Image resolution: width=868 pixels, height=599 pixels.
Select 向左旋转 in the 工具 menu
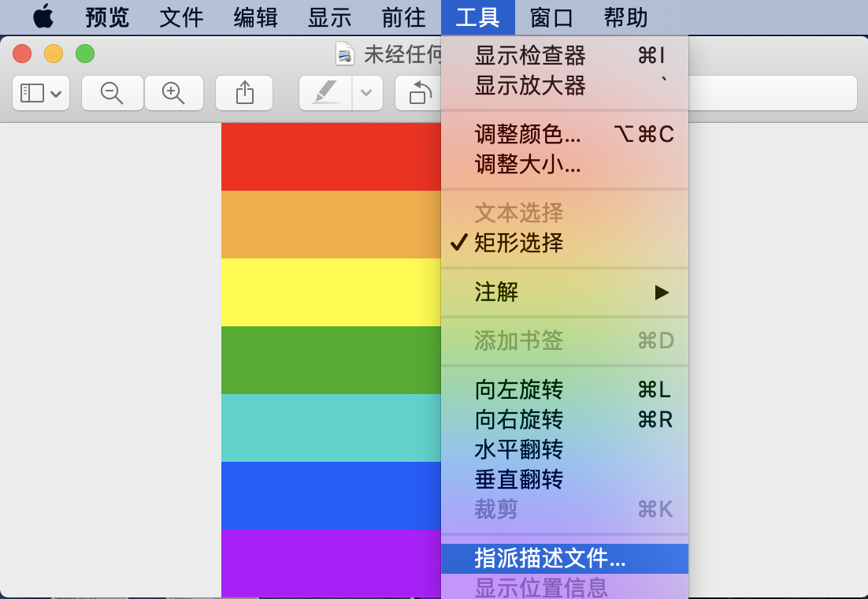point(519,390)
